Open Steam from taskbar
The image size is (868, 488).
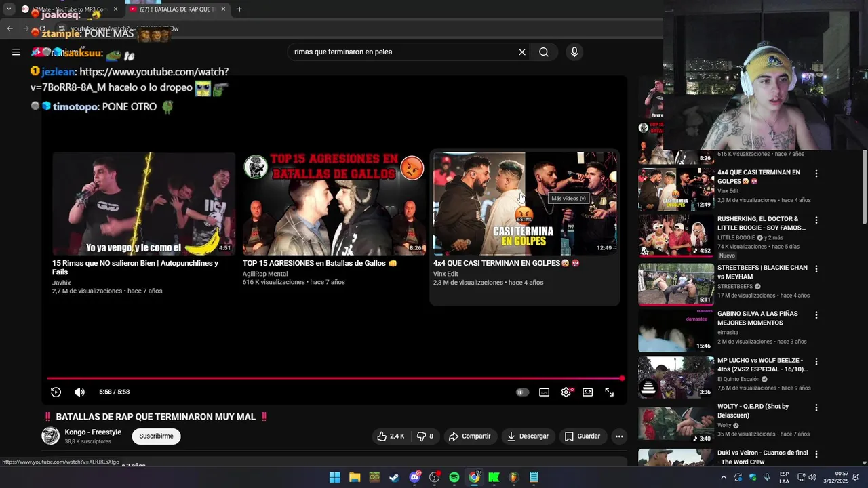click(394, 477)
